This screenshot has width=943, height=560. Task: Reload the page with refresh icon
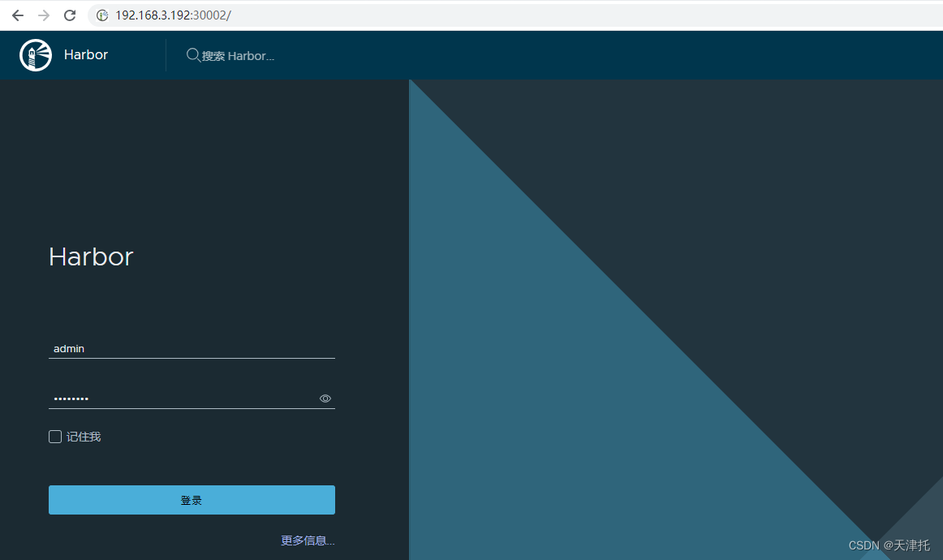tap(70, 15)
